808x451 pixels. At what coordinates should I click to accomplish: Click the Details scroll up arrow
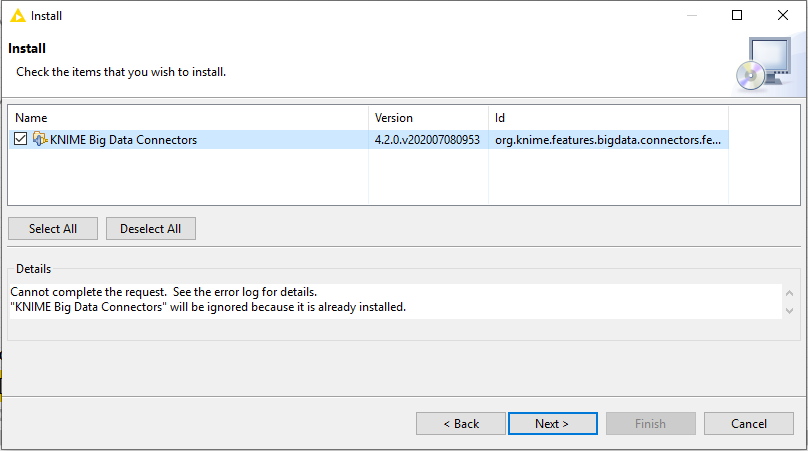[x=789, y=293]
